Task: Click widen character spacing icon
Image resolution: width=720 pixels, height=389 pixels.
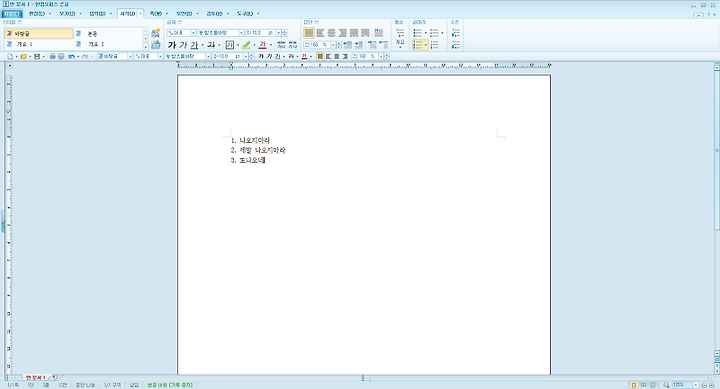Action: coord(292,45)
